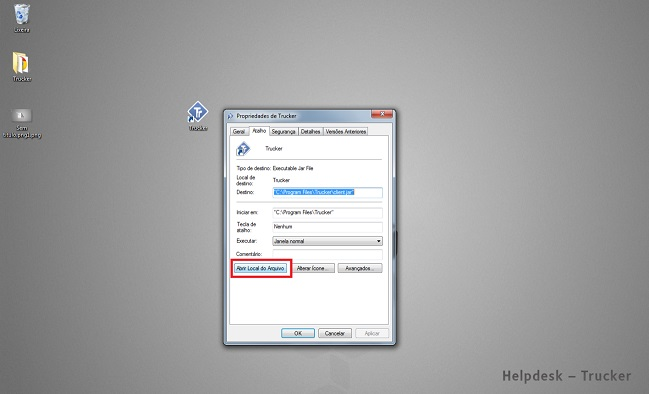This screenshot has width=649, height=394.
Task: Click the 'Executable Jar File' destination type text
Action: [x=293, y=168]
